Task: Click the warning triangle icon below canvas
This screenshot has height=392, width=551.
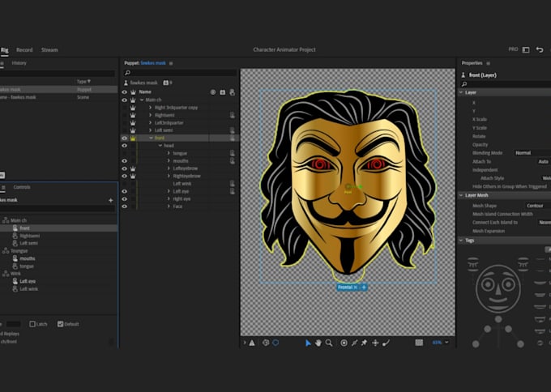Action: [252, 343]
